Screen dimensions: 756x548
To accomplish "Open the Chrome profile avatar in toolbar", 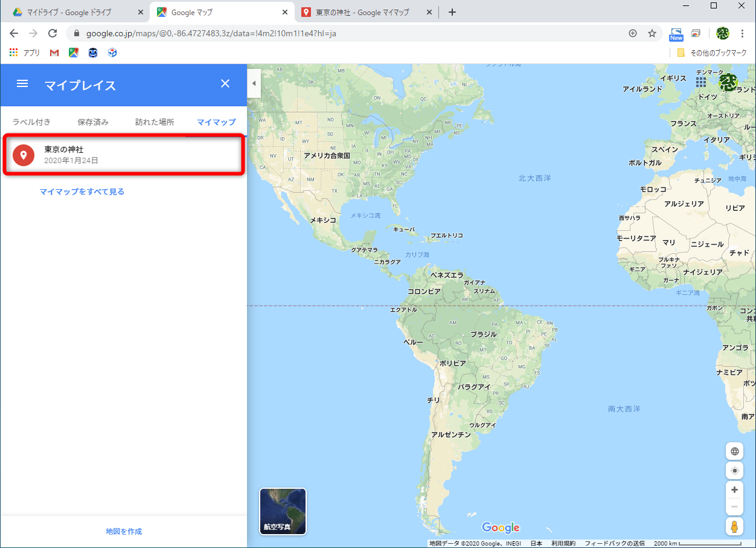I will pyautogui.click(x=722, y=33).
